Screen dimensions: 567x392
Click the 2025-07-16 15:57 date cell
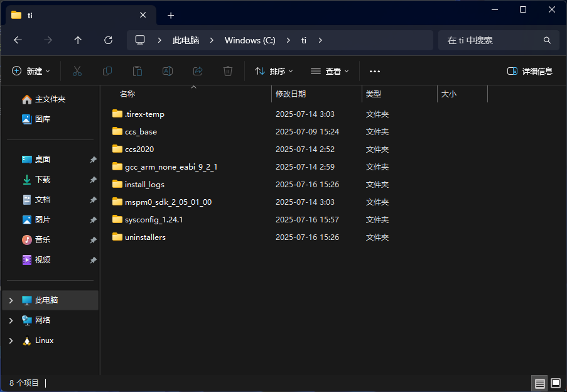pos(307,220)
